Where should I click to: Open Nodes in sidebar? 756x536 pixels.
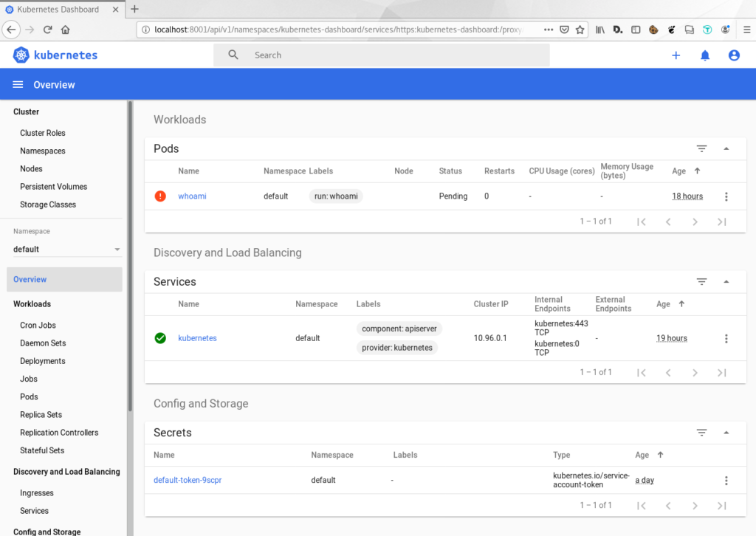coord(31,169)
